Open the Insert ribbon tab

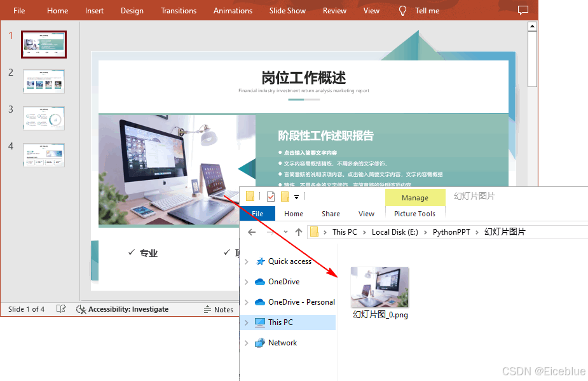point(94,11)
